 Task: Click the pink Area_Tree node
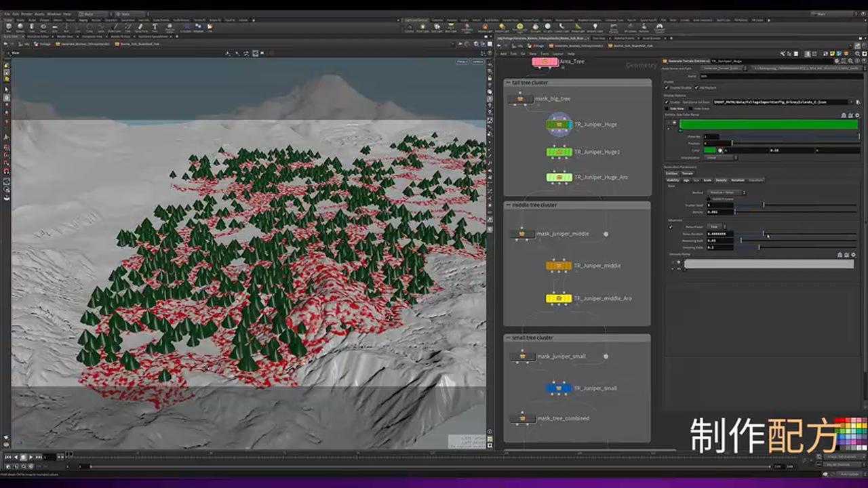coord(545,62)
